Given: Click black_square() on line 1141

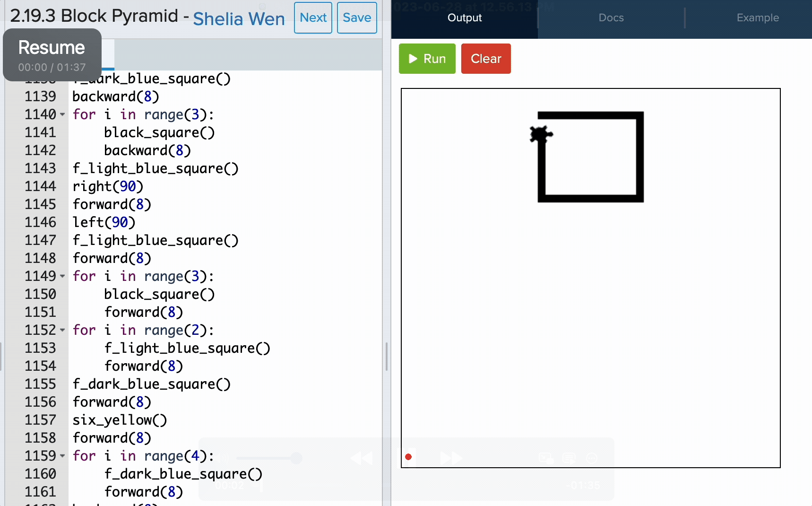Looking at the screenshot, I should (159, 132).
